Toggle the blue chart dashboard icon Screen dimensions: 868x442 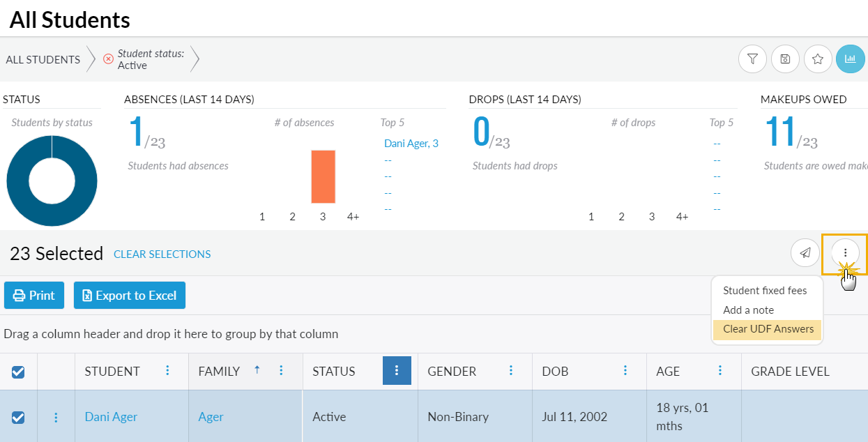point(850,59)
